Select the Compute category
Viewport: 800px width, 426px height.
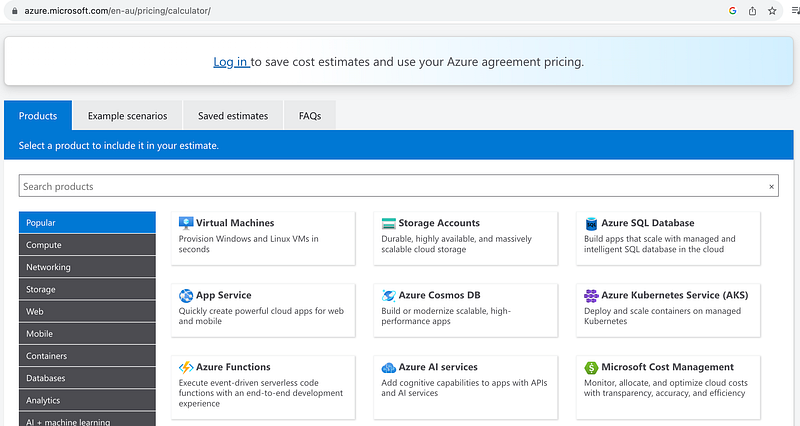tap(87, 245)
